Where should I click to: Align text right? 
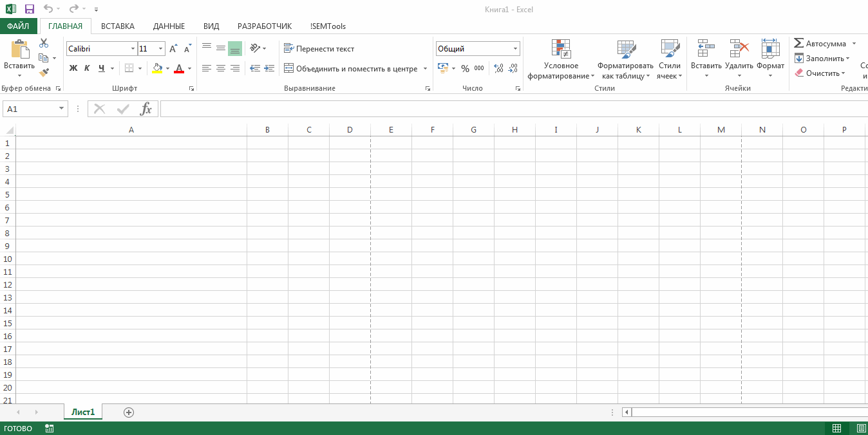(x=235, y=68)
